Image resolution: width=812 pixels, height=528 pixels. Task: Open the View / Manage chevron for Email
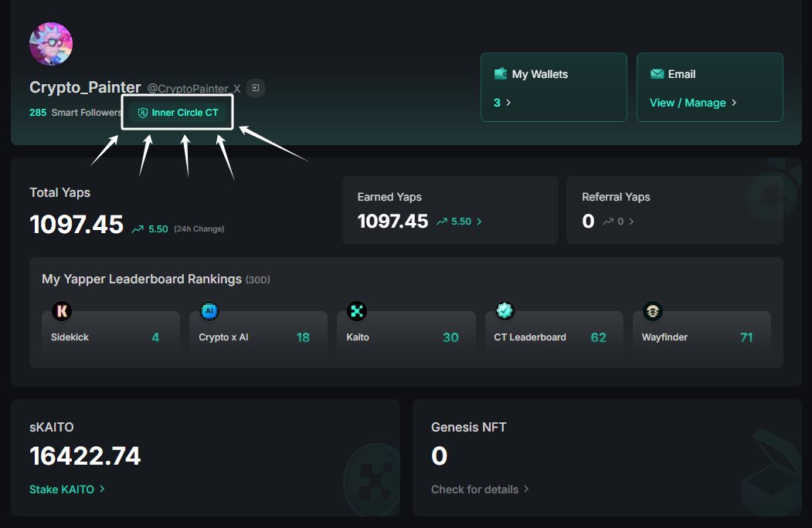(x=734, y=103)
